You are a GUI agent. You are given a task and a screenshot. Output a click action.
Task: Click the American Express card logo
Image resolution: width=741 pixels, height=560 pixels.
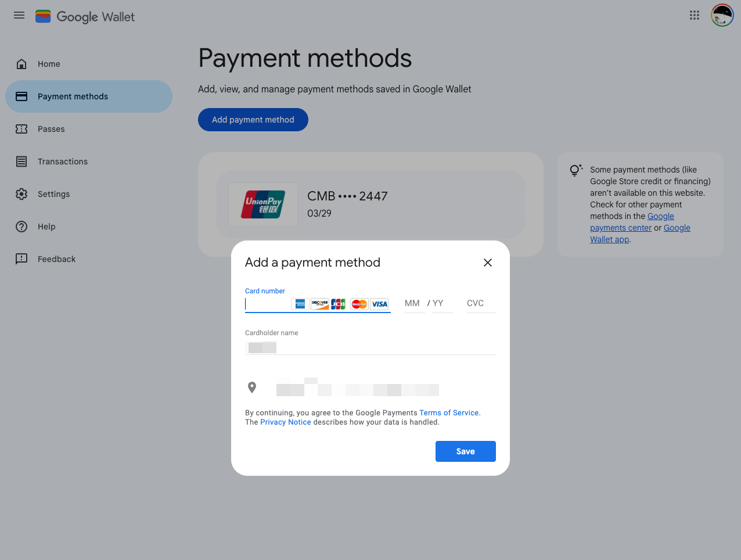(300, 304)
